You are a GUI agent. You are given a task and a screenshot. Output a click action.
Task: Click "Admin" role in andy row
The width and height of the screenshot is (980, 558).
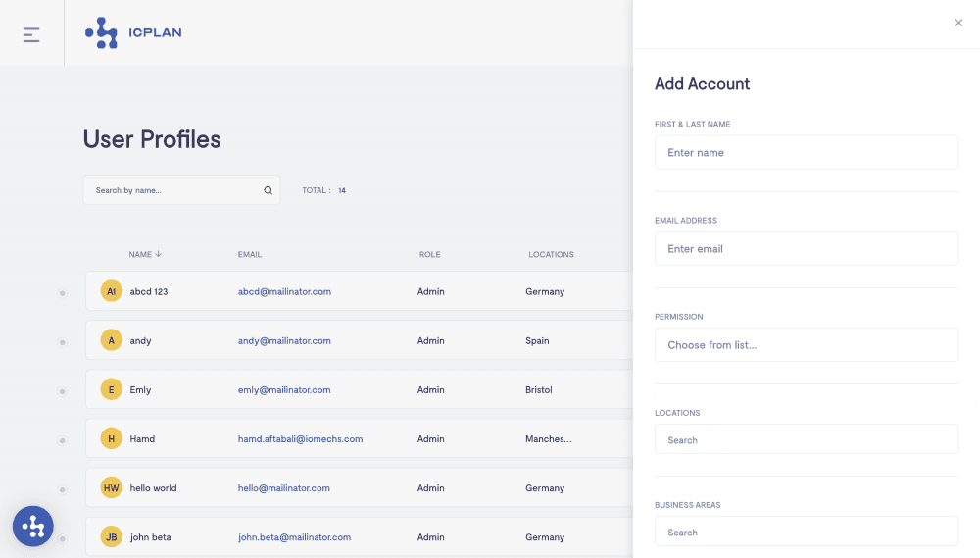pos(430,341)
